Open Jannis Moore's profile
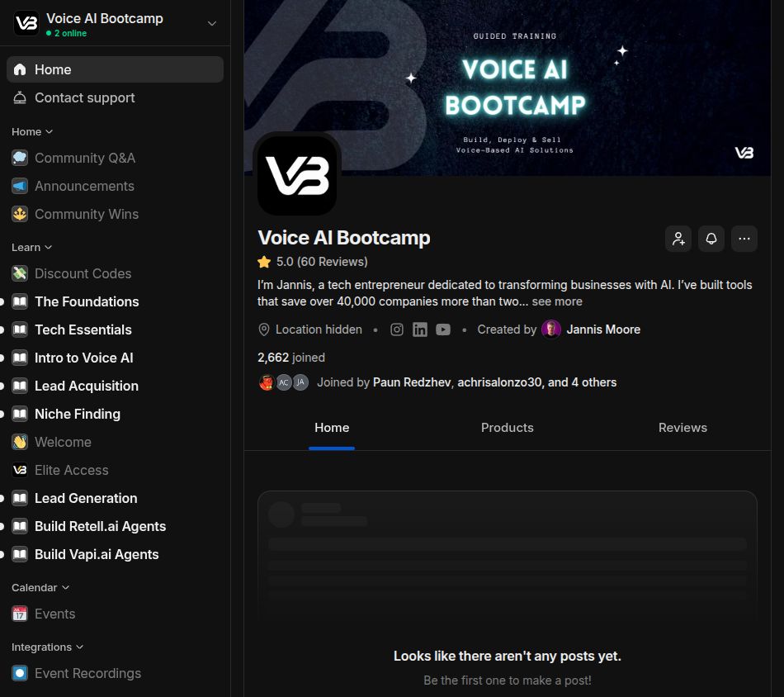Screen dimensions: 784x697 pyautogui.click(x=603, y=330)
